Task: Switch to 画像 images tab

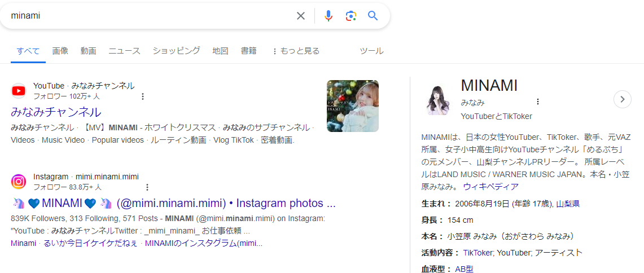Action: click(60, 51)
